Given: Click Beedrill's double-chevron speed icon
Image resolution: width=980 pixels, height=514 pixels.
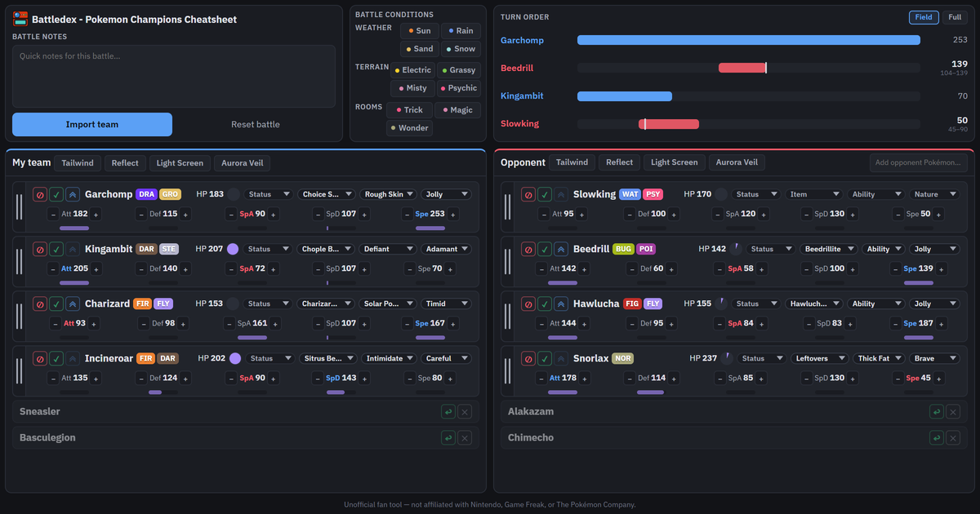Looking at the screenshot, I should point(560,249).
